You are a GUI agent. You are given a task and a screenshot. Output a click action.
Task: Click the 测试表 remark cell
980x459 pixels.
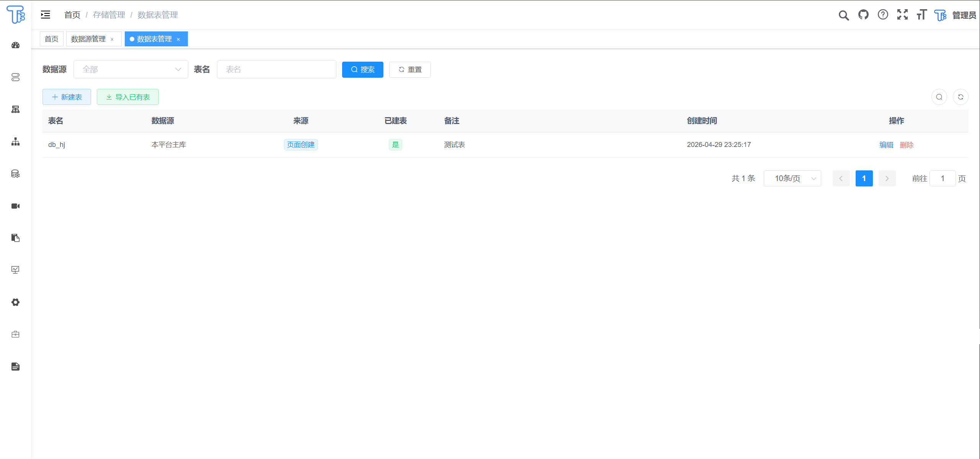point(455,145)
